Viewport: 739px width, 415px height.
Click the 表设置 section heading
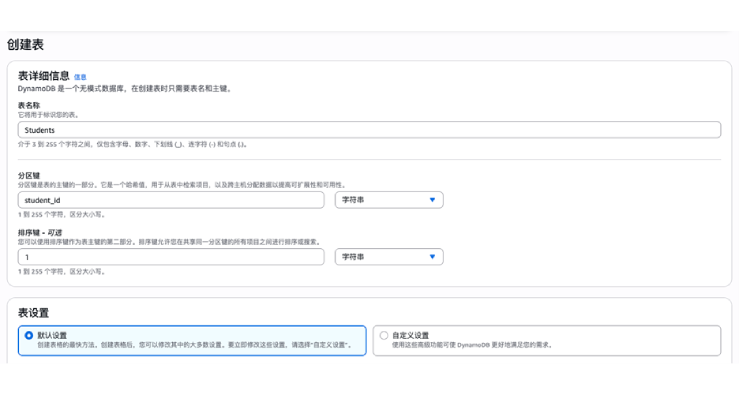[x=33, y=312]
